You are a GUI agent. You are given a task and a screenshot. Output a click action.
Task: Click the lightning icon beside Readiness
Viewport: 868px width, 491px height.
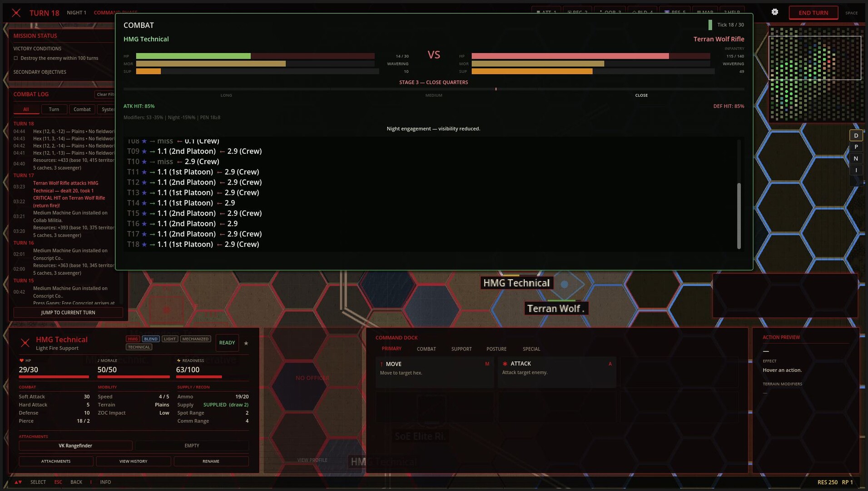179,361
